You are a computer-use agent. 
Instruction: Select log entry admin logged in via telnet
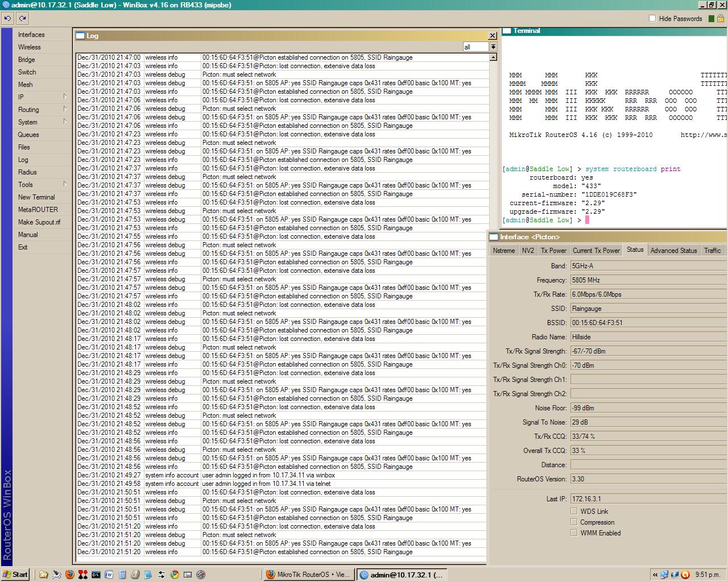click(282, 484)
